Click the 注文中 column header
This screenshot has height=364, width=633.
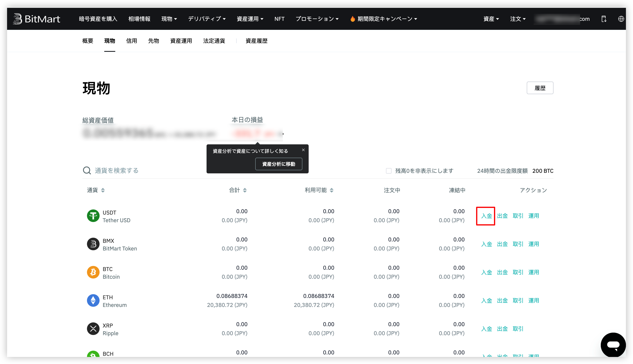point(392,190)
